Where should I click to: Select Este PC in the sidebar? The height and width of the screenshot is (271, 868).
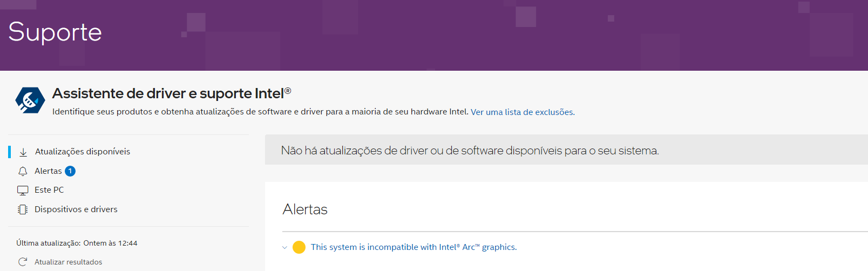pos(49,190)
